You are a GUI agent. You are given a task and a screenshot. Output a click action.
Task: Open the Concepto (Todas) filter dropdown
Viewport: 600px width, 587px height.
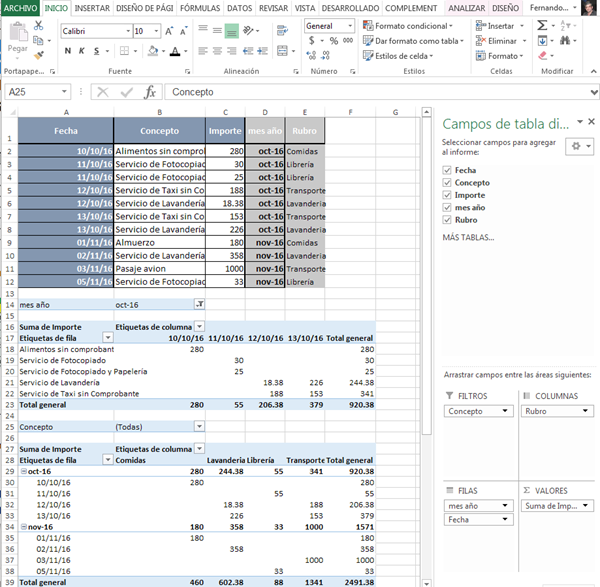coord(199,426)
